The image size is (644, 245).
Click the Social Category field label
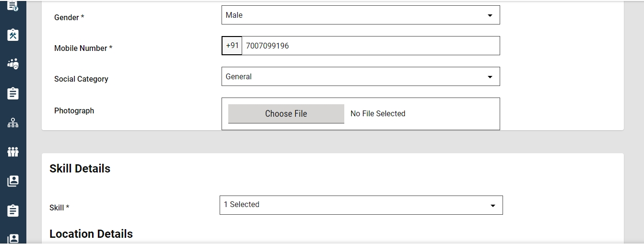point(81,79)
